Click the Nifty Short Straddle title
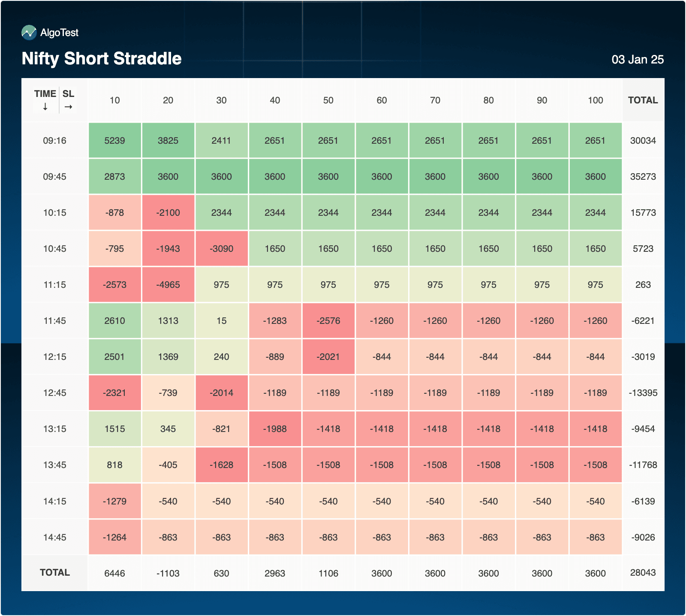The height and width of the screenshot is (616, 686). coord(102,59)
